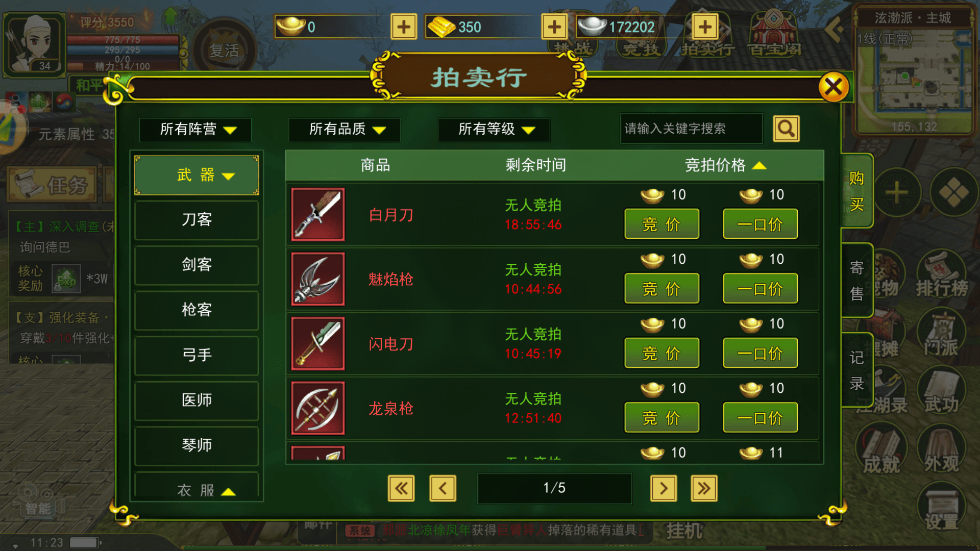Screen dimensions: 980x551
Task: Click the magnifier search icon
Action: tap(786, 129)
